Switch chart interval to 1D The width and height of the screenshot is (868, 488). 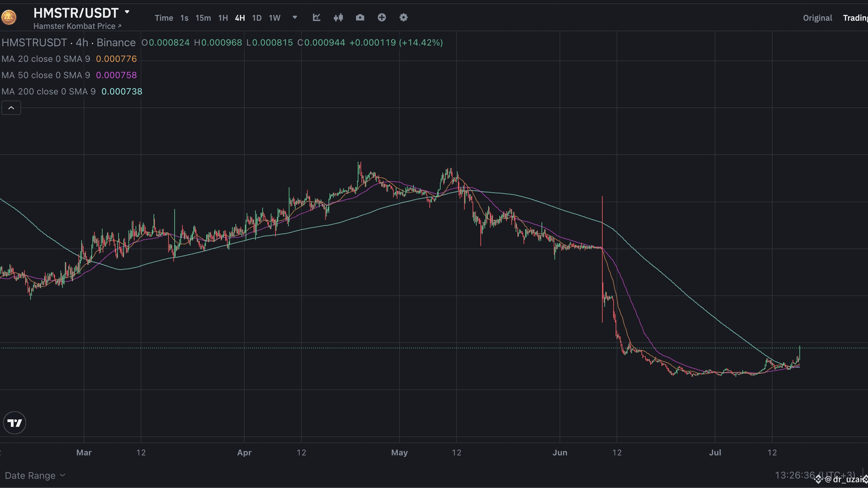256,18
